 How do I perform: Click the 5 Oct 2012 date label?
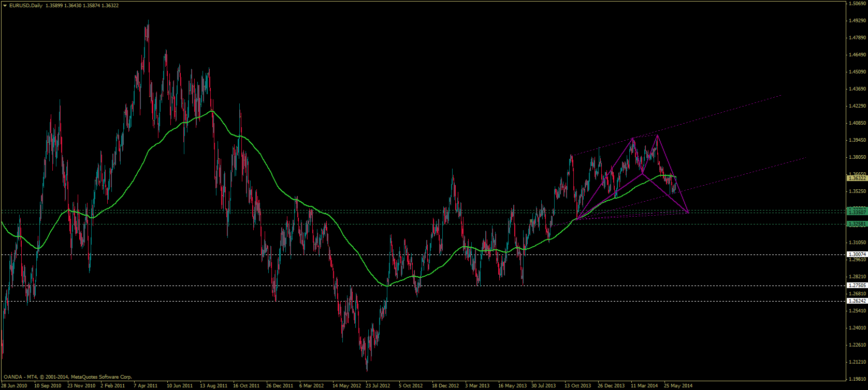tap(411, 386)
